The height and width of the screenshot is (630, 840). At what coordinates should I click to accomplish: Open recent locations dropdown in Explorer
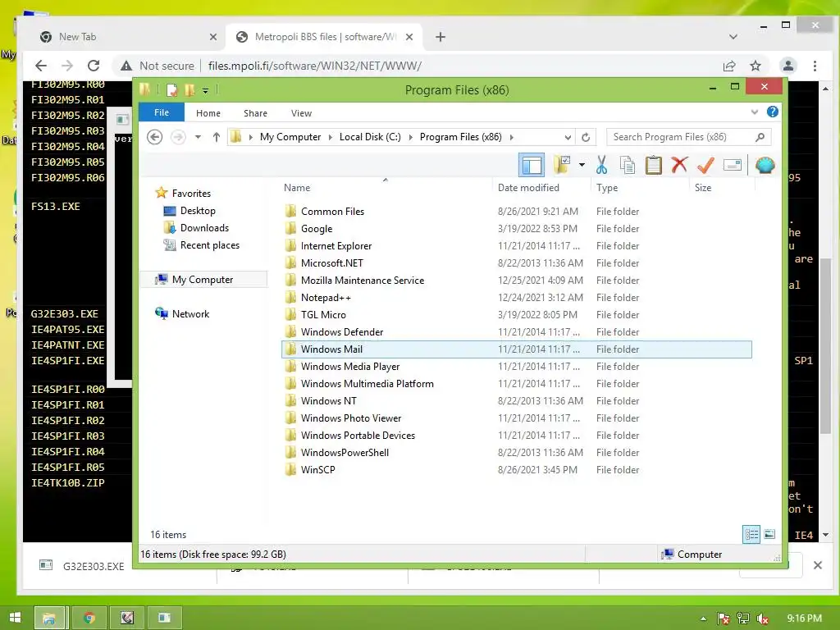198,137
